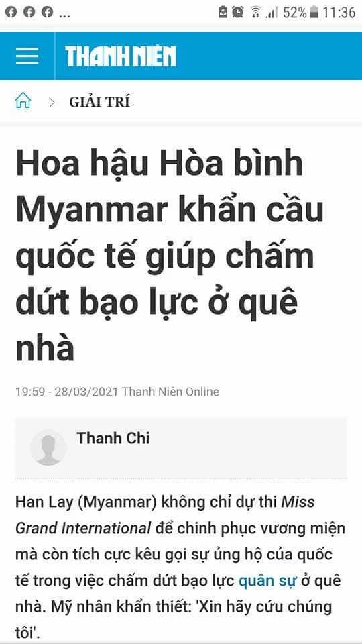This screenshot has width=362, height=644.
Task: Click the breadcrumb chevron arrow
Action: click(x=52, y=102)
